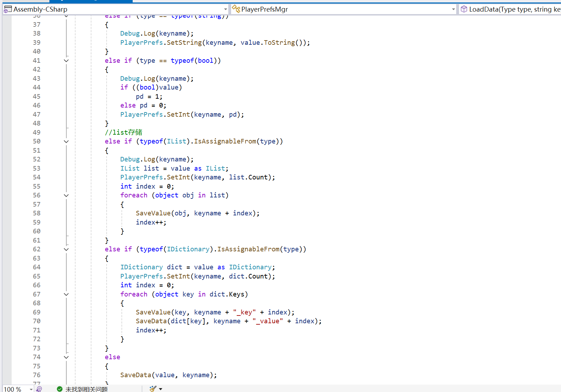
Task: Open the 100 % zoom level dropdown
Action: coord(31,389)
